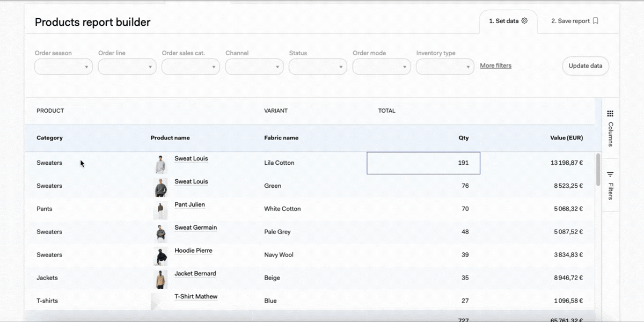Select the Qty cell showing 48
Screen dimensions: 644x322
[423, 232]
